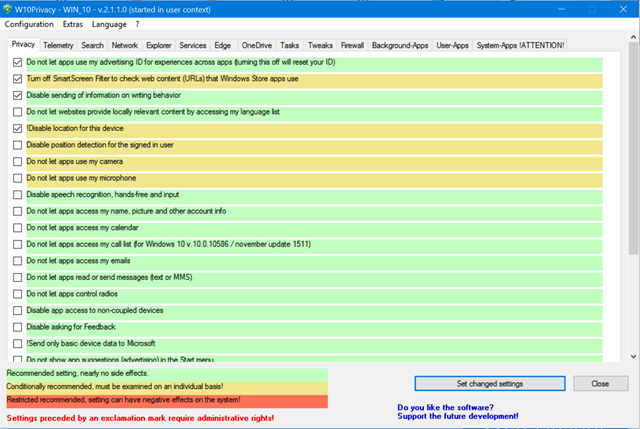
Task: Click the Close button beside Set changed settings
Action: [600, 384]
